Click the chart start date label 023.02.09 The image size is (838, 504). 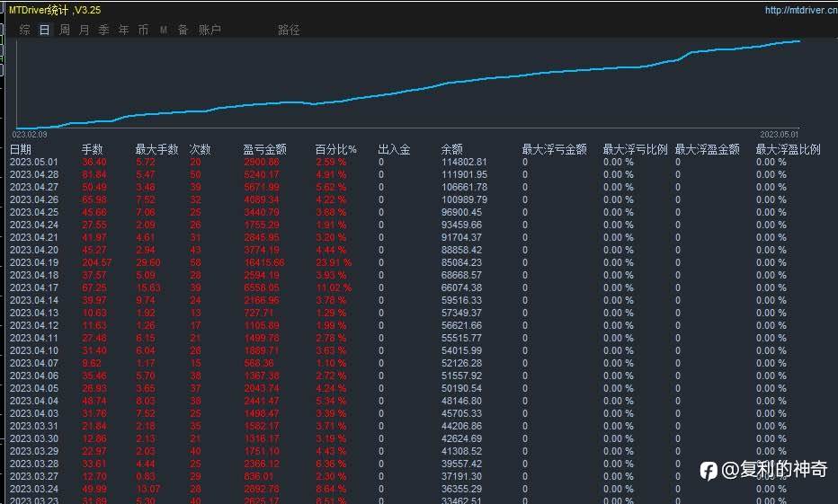coord(30,135)
